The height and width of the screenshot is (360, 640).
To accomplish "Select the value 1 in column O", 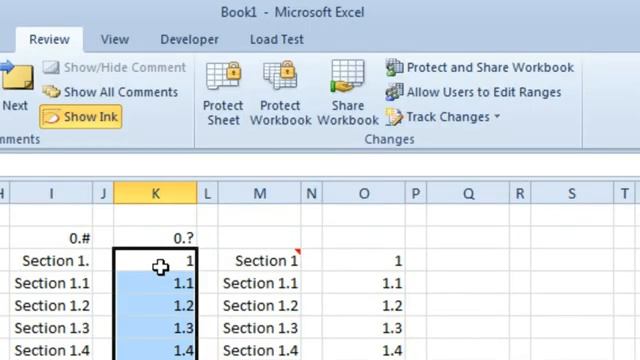I will pos(364,260).
